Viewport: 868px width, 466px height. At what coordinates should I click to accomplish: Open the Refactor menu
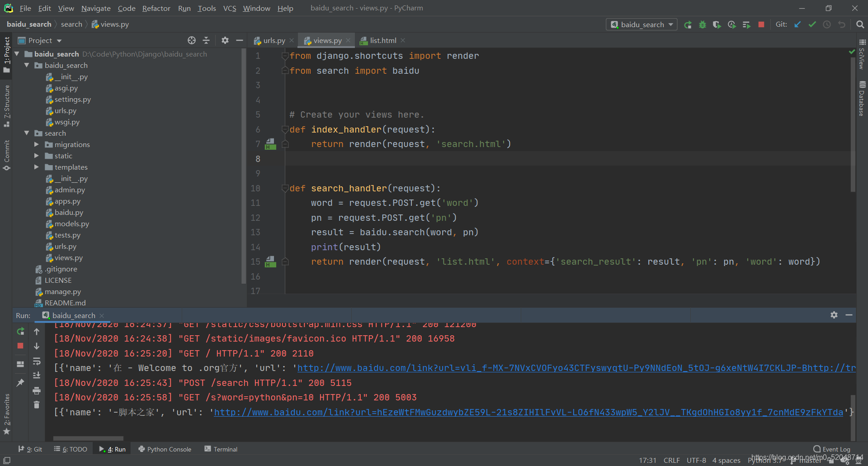click(x=156, y=8)
